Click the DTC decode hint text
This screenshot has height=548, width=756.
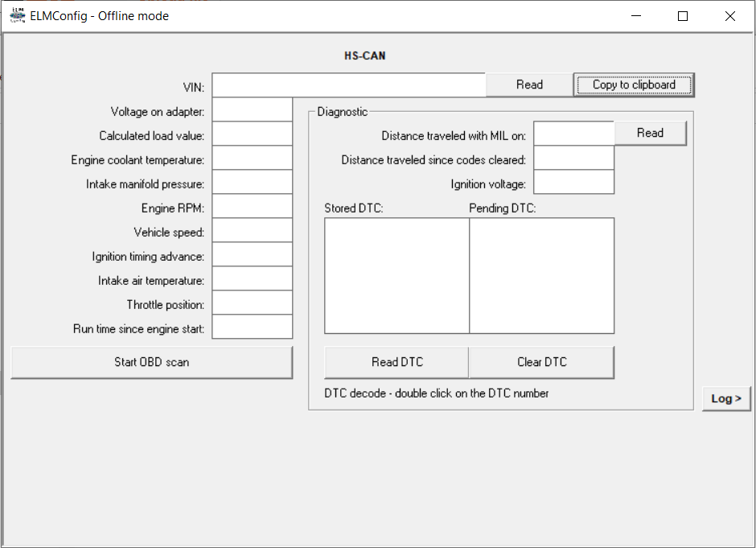click(x=437, y=393)
